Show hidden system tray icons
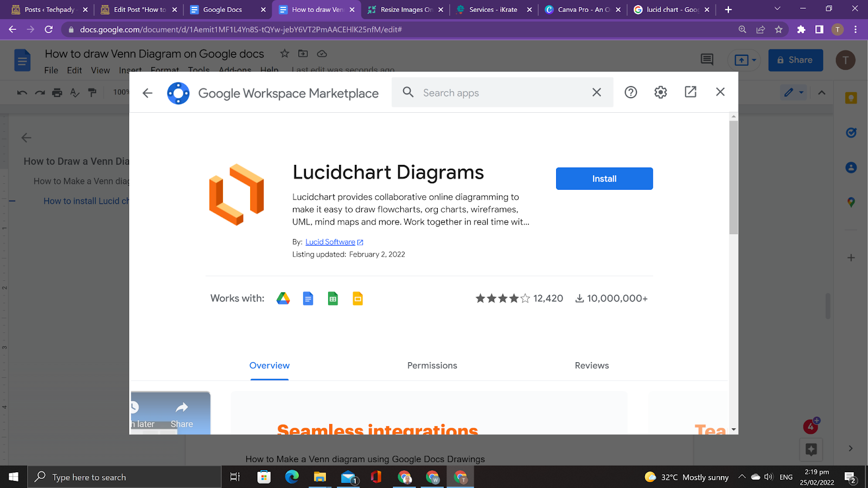 (x=741, y=477)
